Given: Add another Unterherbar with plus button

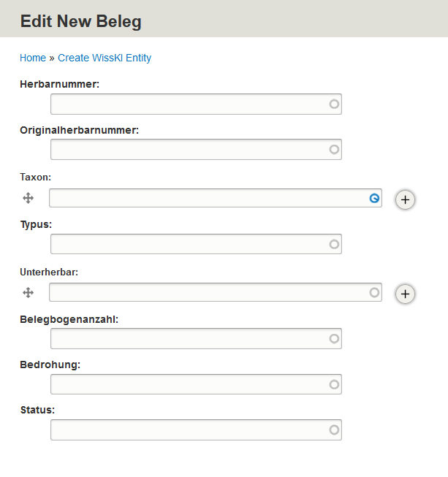Looking at the screenshot, I should (405, 294).
